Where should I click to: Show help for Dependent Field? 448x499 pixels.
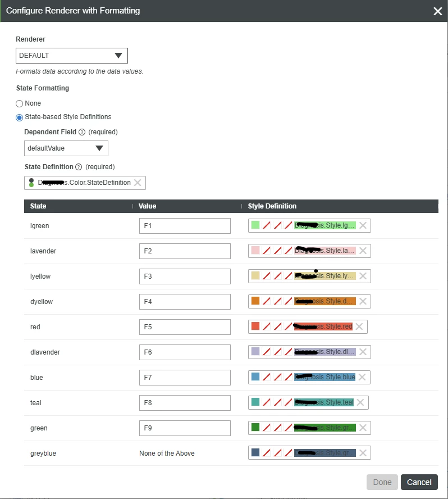(x=82, y=132)
